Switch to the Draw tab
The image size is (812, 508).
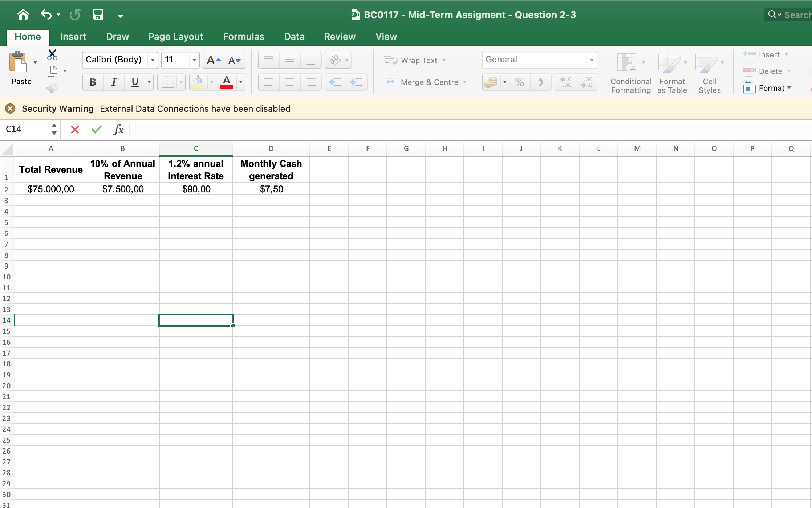(x=117, y=37)
